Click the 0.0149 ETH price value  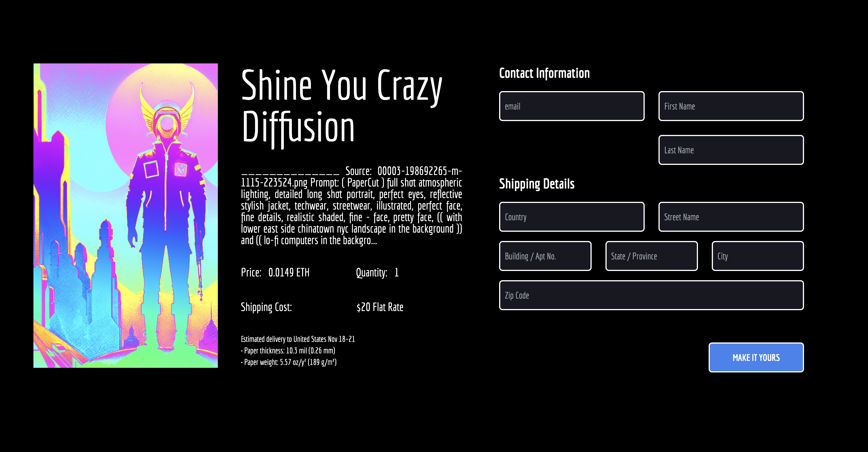tap(289, 272)
